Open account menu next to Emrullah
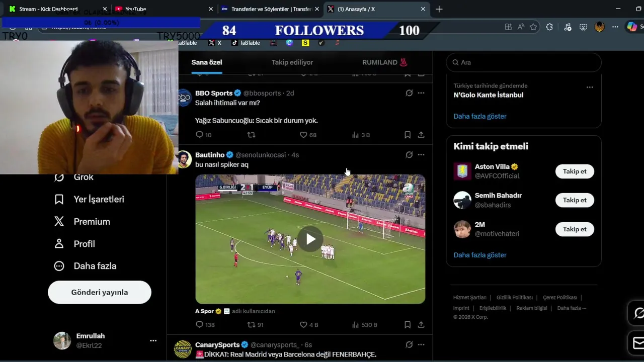644x362 pixels. click(x=153, y=340)
